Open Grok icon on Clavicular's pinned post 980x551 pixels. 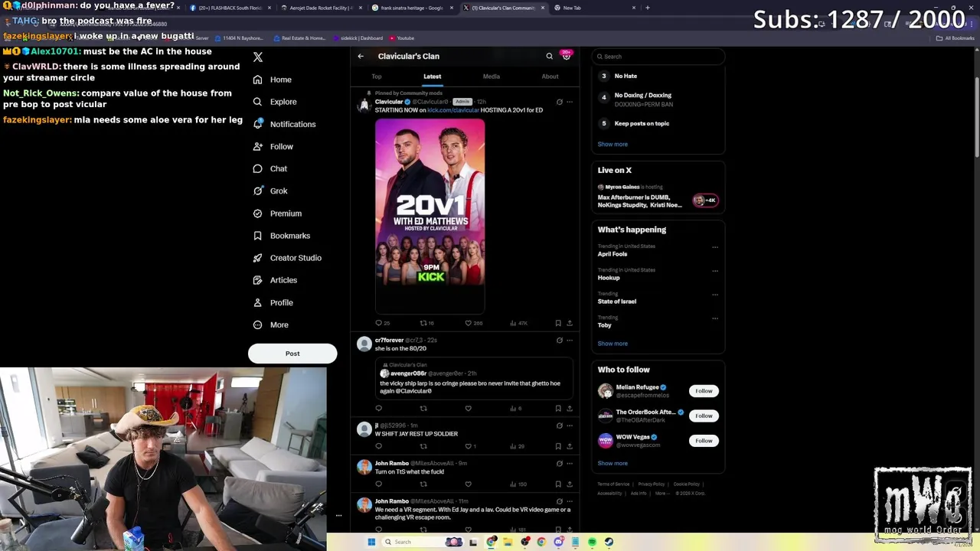pyautogui.click(x=559, y=102)
